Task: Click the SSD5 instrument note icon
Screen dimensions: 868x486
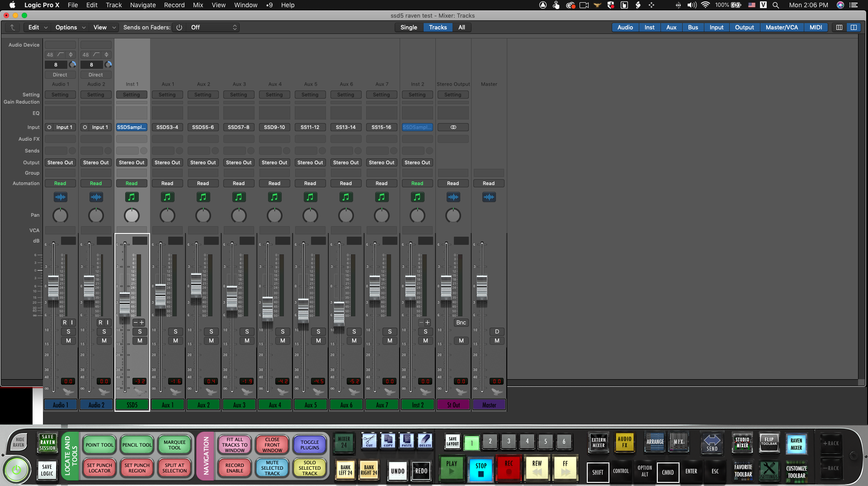Action: pyautogui.click(x=132, y=197)
